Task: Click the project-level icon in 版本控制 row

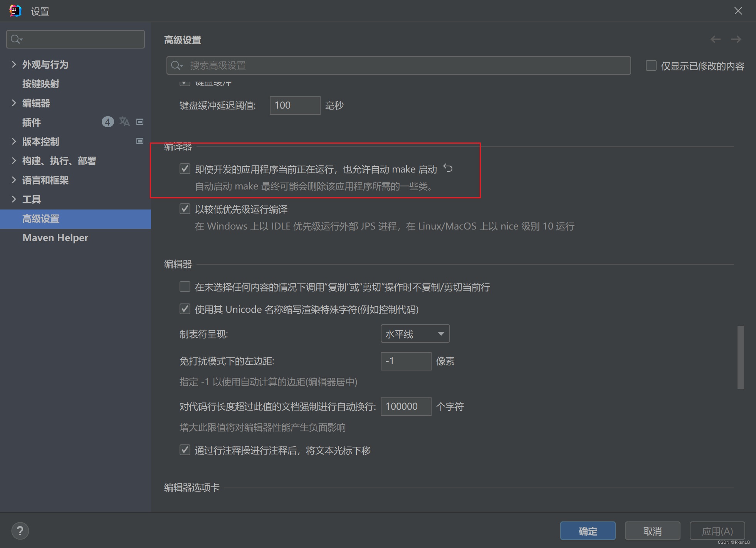Action: click(140, 141)
